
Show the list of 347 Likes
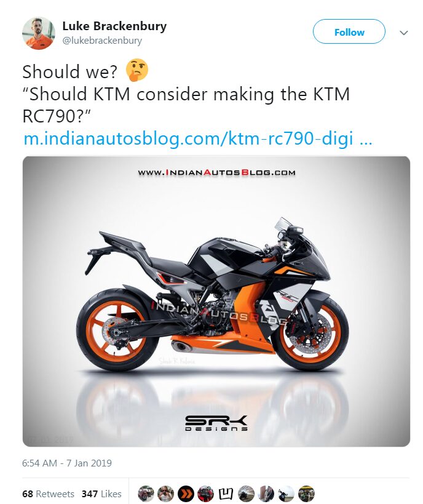coord(101,494)
